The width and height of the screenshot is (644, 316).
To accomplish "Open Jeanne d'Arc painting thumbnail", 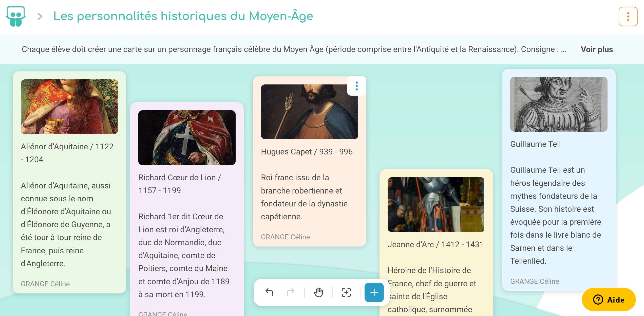I will click(435, 205).
